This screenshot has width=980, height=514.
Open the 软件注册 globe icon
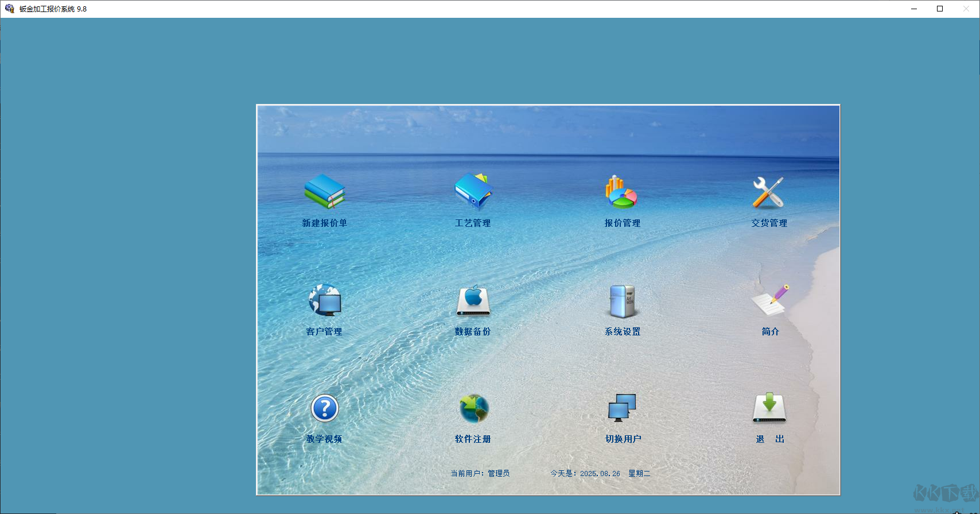tap(474, 408)
